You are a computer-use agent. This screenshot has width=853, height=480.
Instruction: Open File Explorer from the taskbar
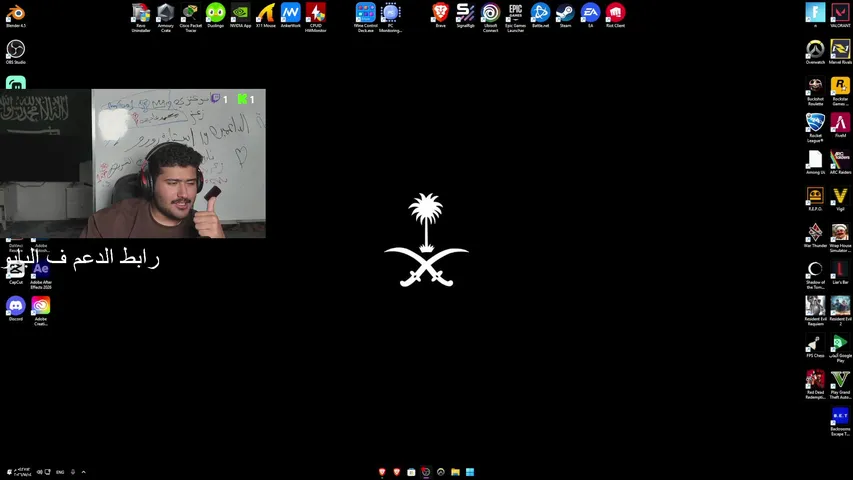coord(455,472)
